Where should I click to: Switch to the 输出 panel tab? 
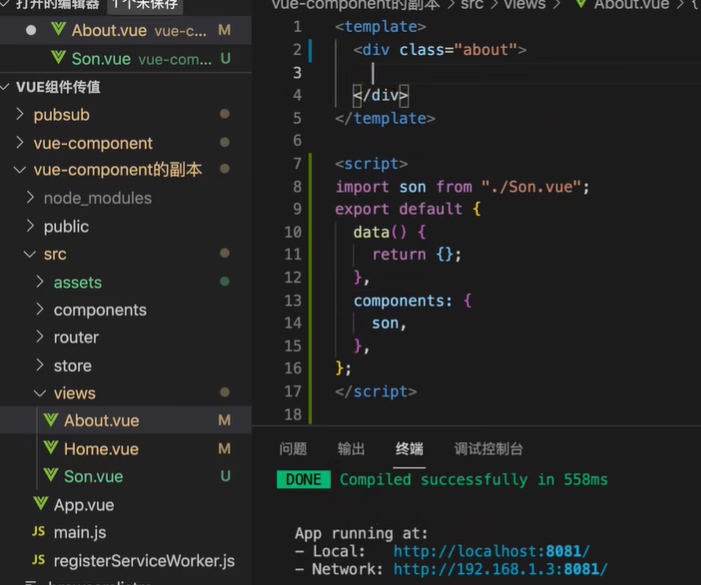coord(351,449)
